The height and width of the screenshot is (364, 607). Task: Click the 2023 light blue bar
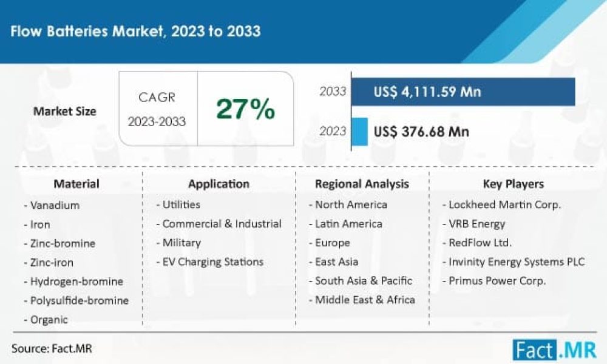pyautogui.click(x=359, y=132)
